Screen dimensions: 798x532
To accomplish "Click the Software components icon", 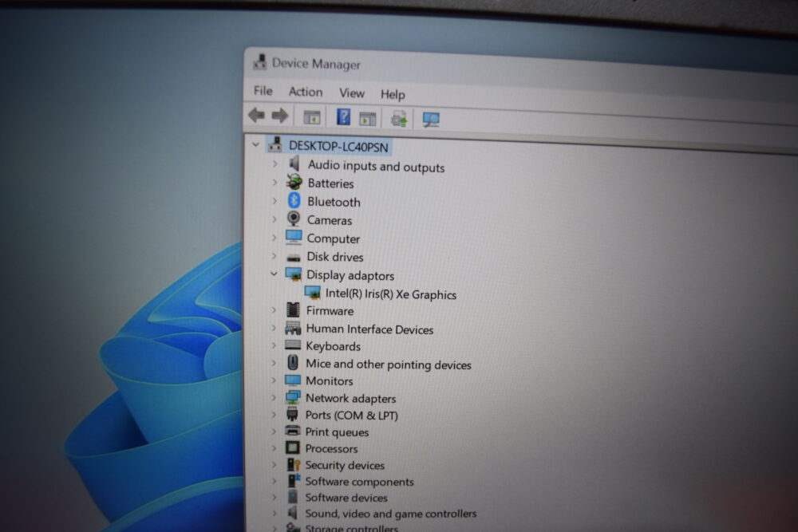I will coord(294,481).
